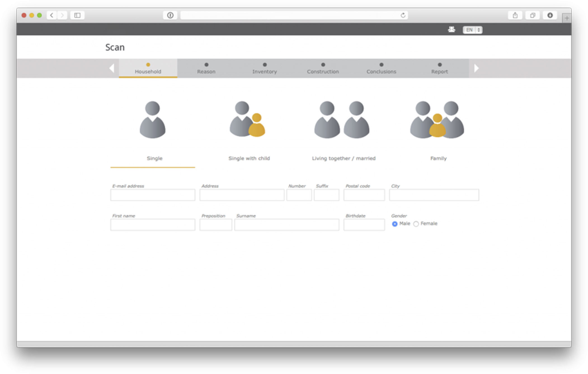The width and height of the screenshot is (588, 374).
Task: Select the Male gender option
Action: click(394, 224)
